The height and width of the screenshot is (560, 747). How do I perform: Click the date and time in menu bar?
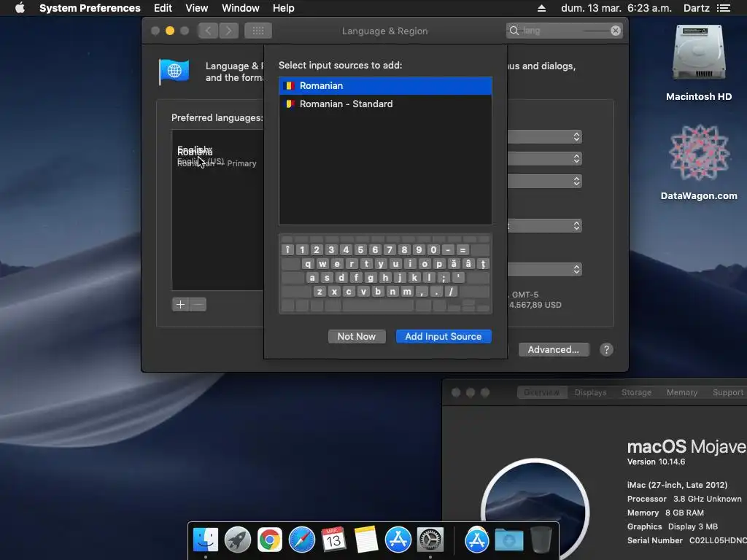(x=616, y=8)
